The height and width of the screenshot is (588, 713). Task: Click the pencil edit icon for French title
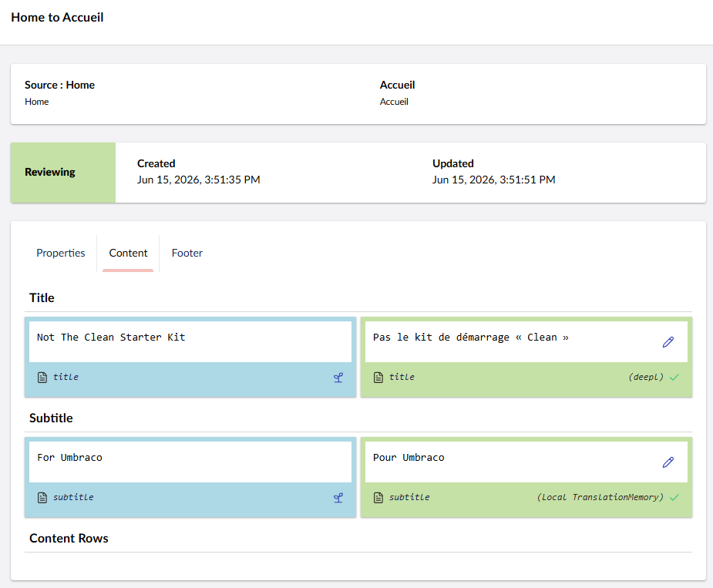[668, 342]
